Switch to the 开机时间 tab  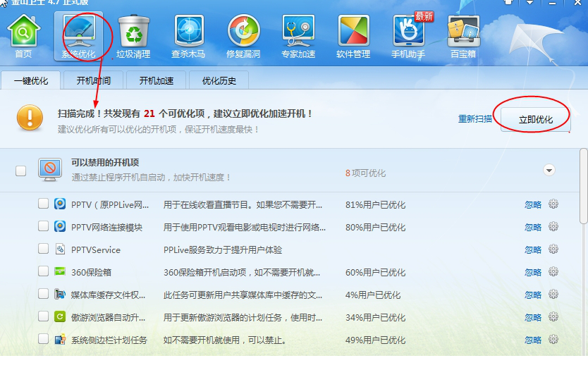[98, 80]
